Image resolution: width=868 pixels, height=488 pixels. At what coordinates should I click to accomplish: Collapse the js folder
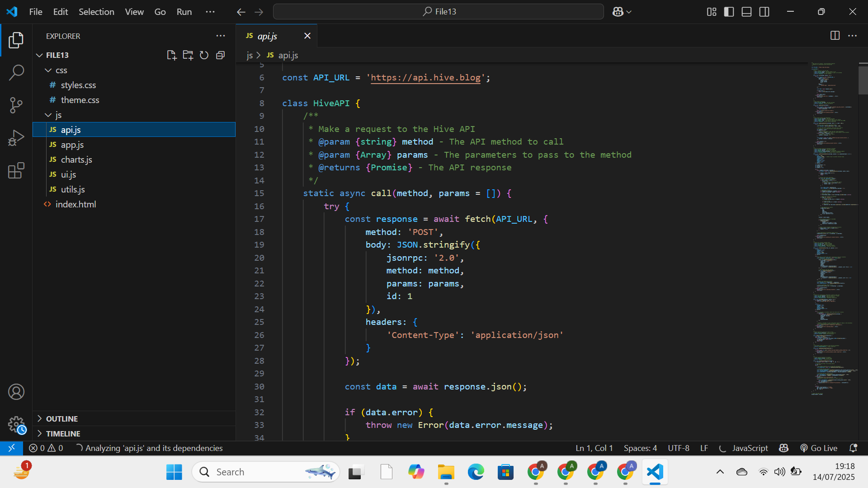tap(48, 115)
